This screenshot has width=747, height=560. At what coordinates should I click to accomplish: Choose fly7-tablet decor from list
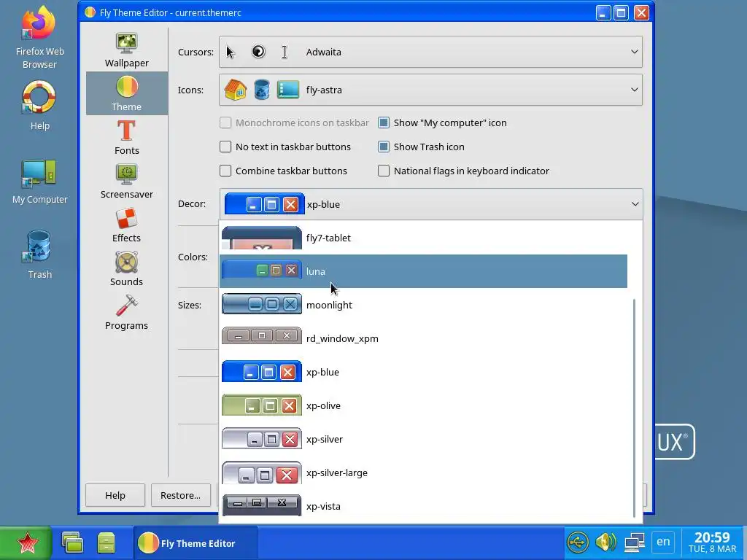tap(423, 238)
